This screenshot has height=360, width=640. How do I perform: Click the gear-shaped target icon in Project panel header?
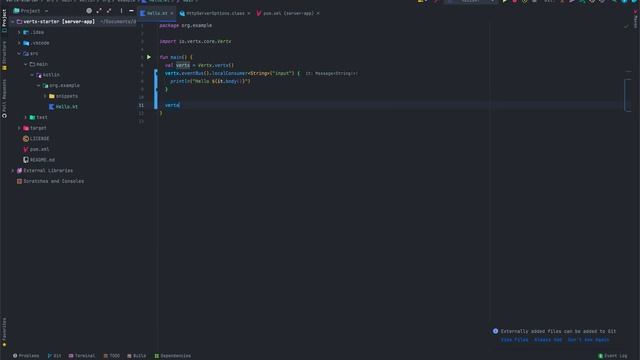(x=89, y=11)
